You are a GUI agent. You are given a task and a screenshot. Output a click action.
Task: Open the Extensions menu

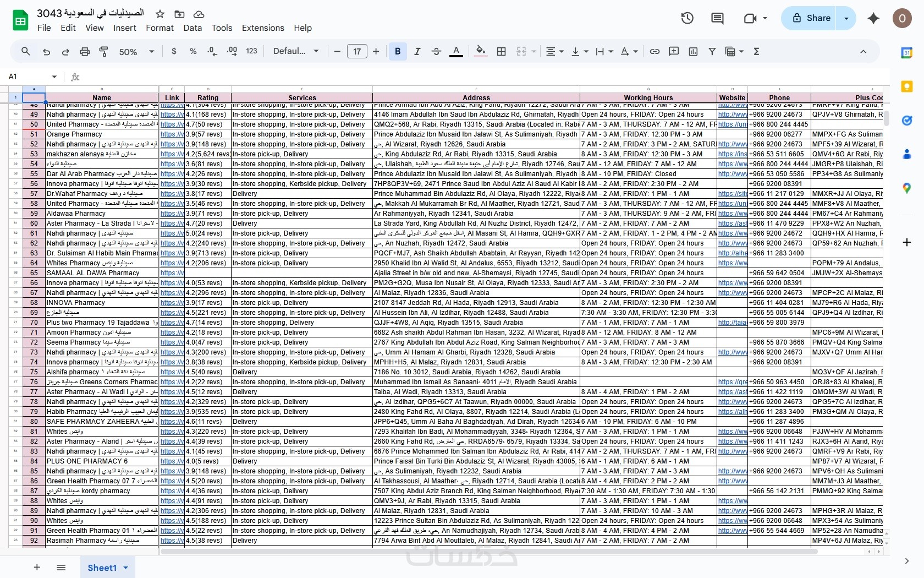263,28
